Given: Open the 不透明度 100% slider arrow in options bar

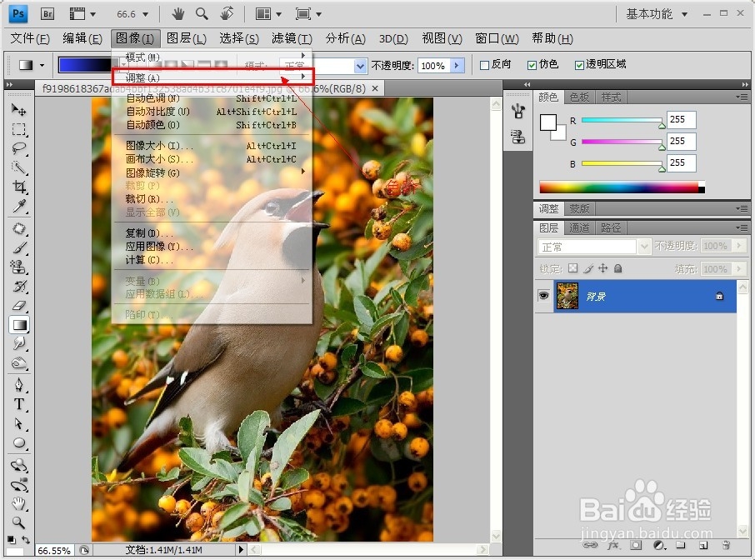Looking at the screenshot, I should [x=457, y=65].
